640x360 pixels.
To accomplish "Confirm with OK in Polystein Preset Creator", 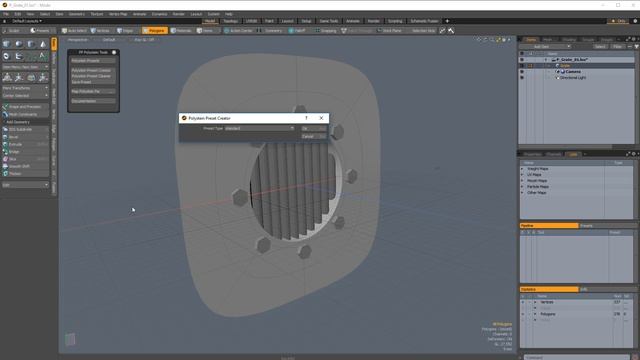I will tap(313, 128).
